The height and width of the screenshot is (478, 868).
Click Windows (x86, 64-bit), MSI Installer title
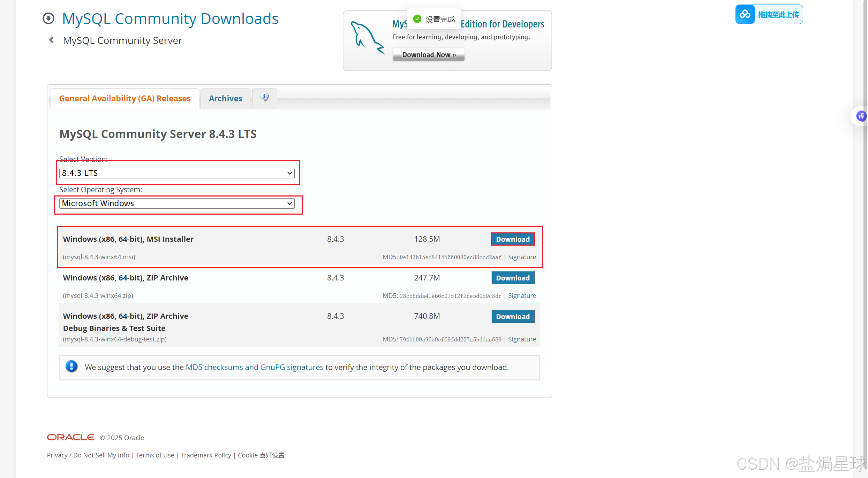point(128,239)
